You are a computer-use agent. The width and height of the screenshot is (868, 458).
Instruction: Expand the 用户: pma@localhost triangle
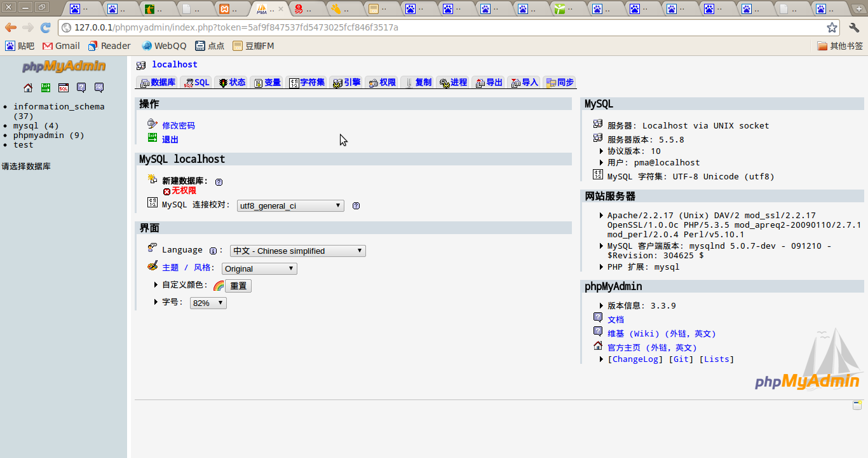(602, 162)
